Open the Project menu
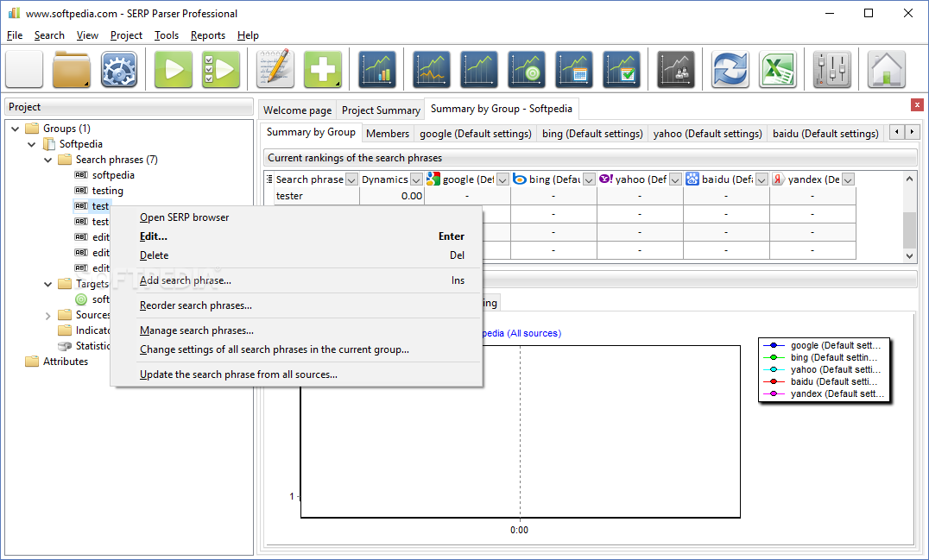The width and height of the screenshot is (929, 560). click(126, 35)
